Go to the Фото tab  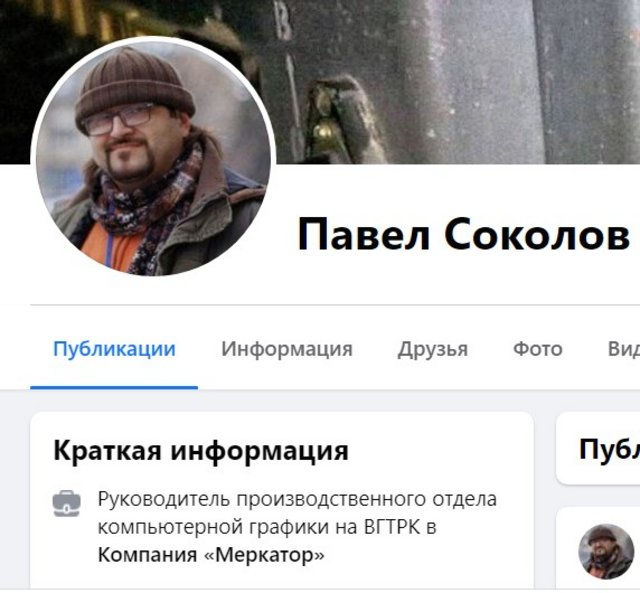point(538,349)
